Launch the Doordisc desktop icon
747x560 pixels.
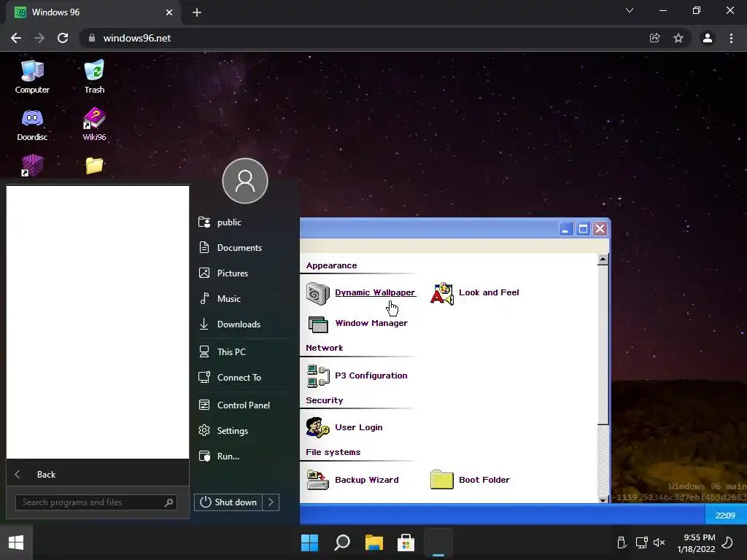click(x=32, y=125)
